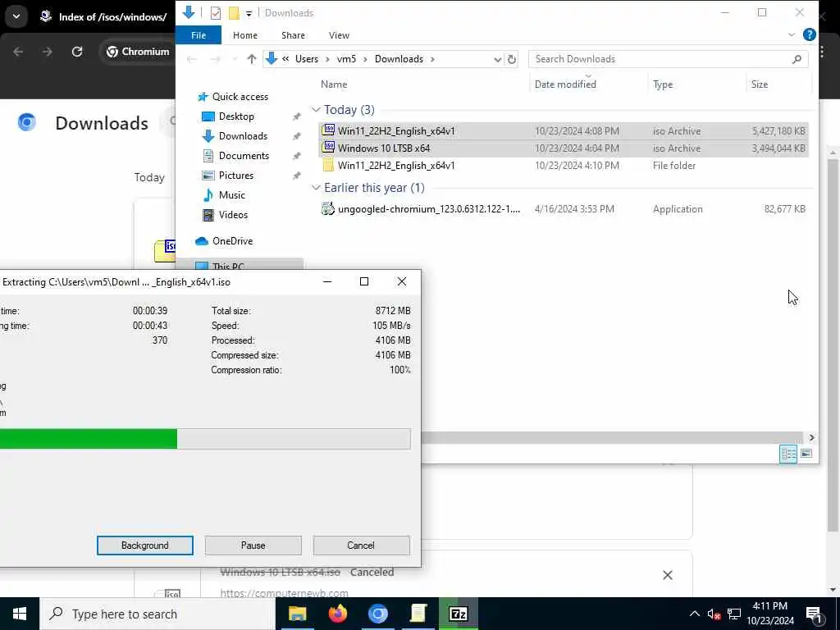840x630 pixels.
Task: Go back in Chromium browser
Action: point(18,52)
